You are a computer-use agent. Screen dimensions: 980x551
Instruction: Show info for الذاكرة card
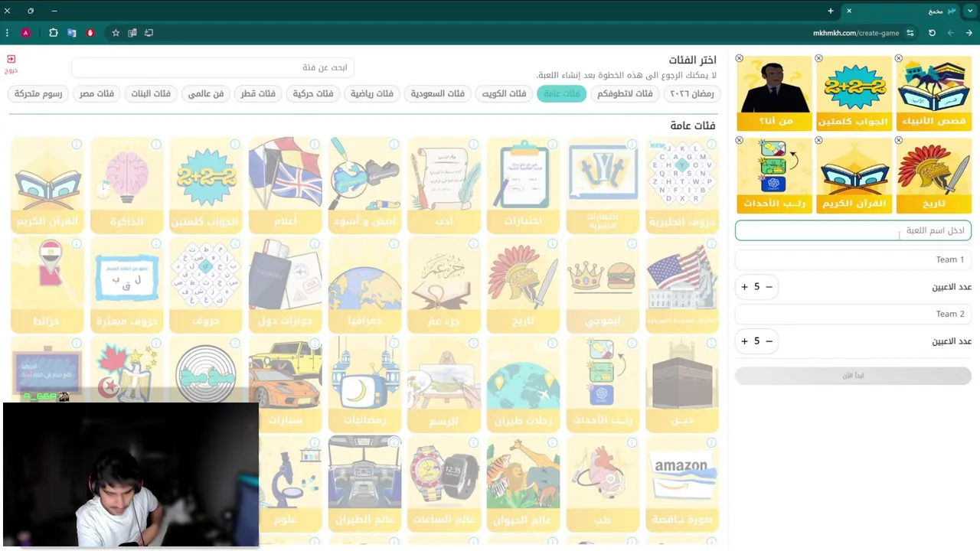pyautogui.click(x=156, y=144)
